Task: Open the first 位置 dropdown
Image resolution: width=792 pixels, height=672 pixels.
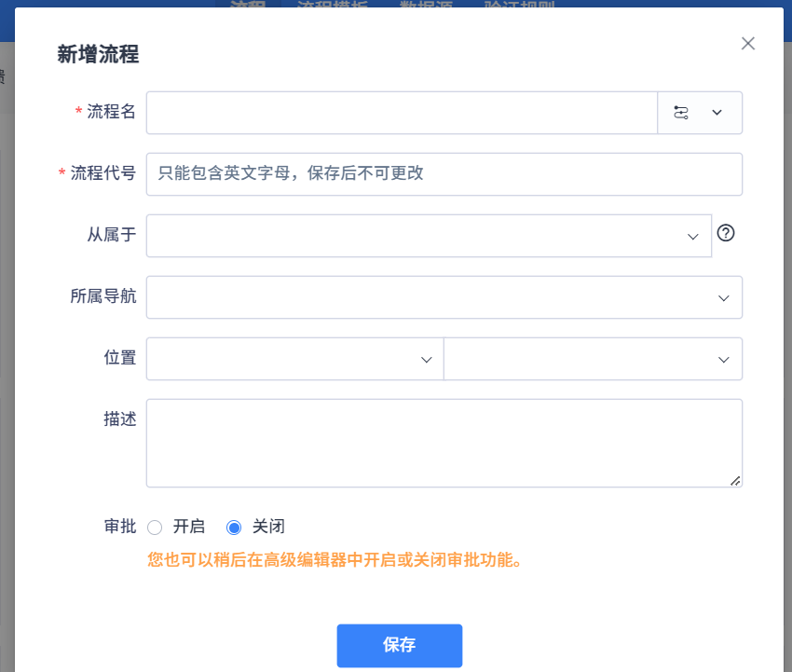Action: [294, 359]
